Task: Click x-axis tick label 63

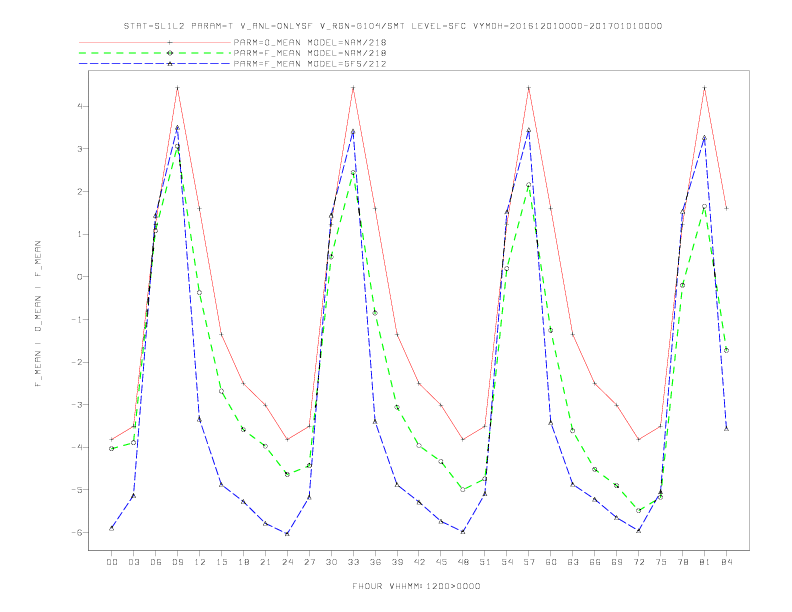Action: 573,562
